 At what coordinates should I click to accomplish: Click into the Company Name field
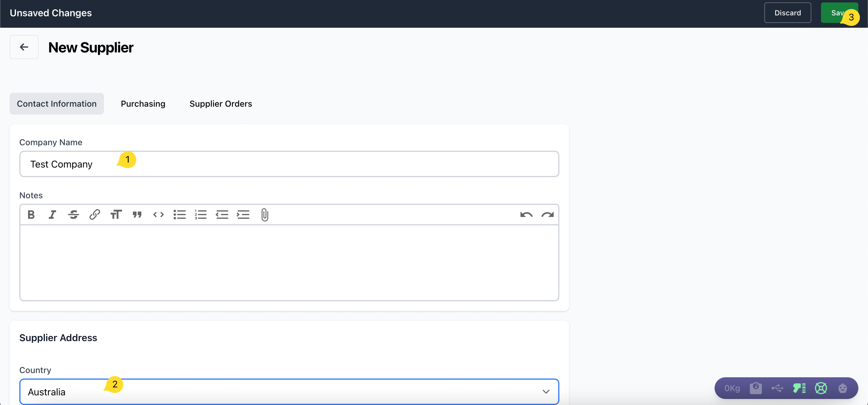[289, 164]
